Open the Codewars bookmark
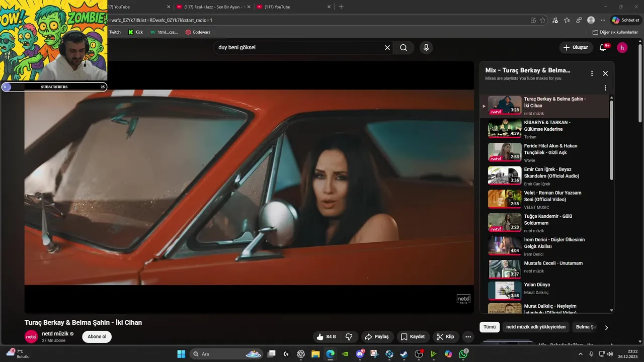 coord(198,32)
